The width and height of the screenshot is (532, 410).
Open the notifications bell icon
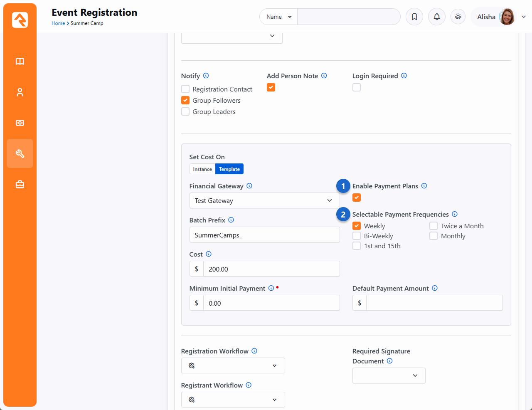click(437, 17)
